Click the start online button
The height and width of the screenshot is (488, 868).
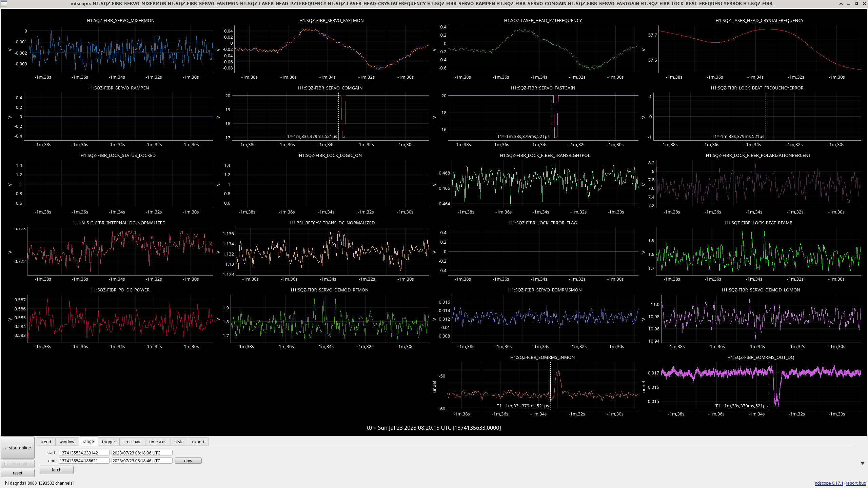click(18, 448)
